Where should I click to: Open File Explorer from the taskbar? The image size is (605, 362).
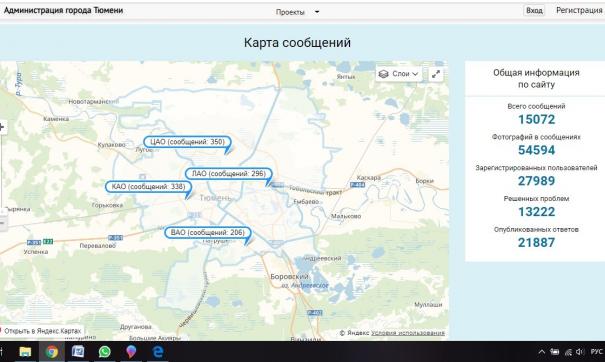tap(25, 352)
